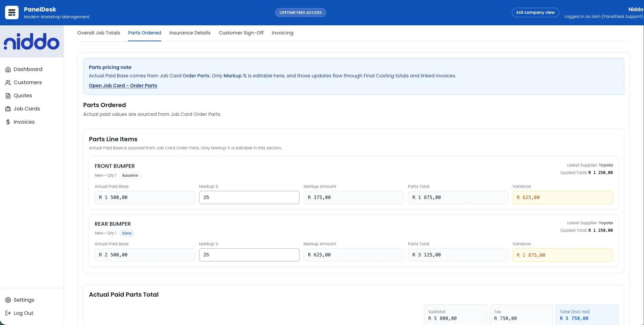Click the Rear Bumper Markup % field
Viewport: 644px width, 325px height.
pyautogui.click(x=249, y=255)
